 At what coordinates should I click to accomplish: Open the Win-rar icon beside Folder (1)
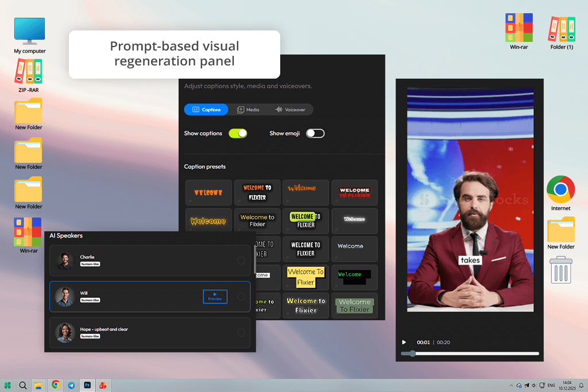pyautogui.click(x=519, y=32)
